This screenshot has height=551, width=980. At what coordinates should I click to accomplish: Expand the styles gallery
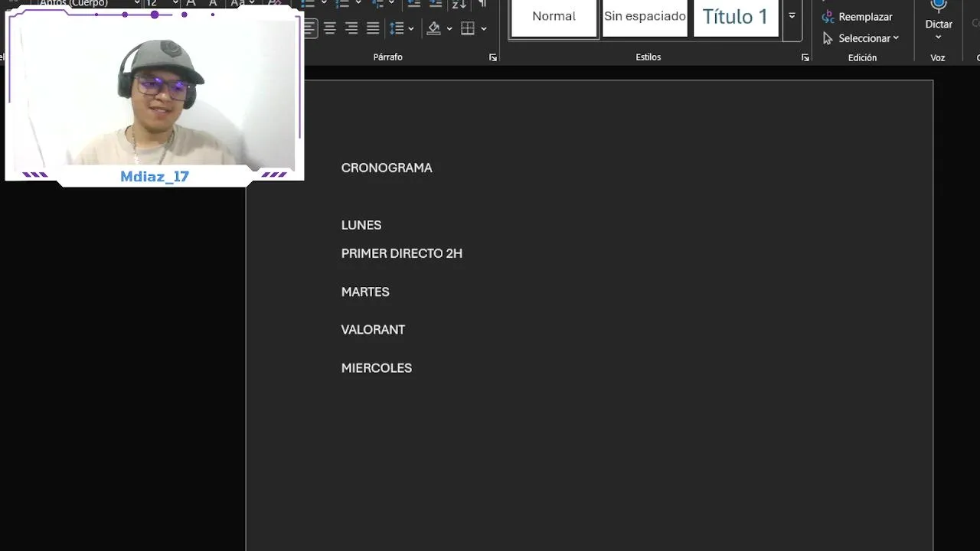pyautogui.click(x=792, y=16)
